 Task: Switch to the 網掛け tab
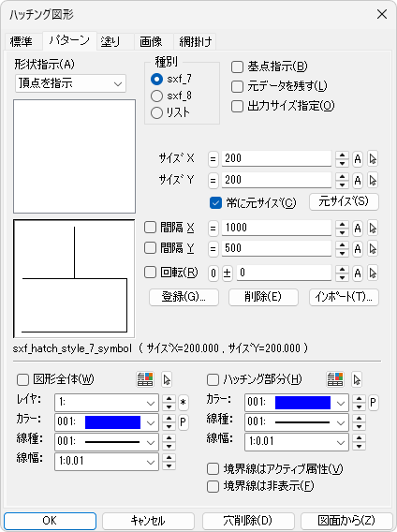coord(195,41)
